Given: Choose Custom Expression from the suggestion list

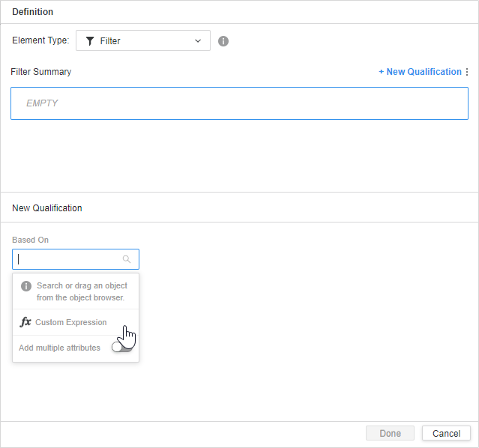Looking at the screenshot, I should click(71, 322).
